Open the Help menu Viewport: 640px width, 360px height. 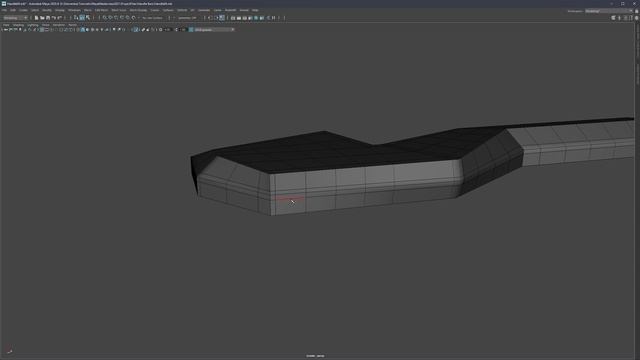[255, 10]
